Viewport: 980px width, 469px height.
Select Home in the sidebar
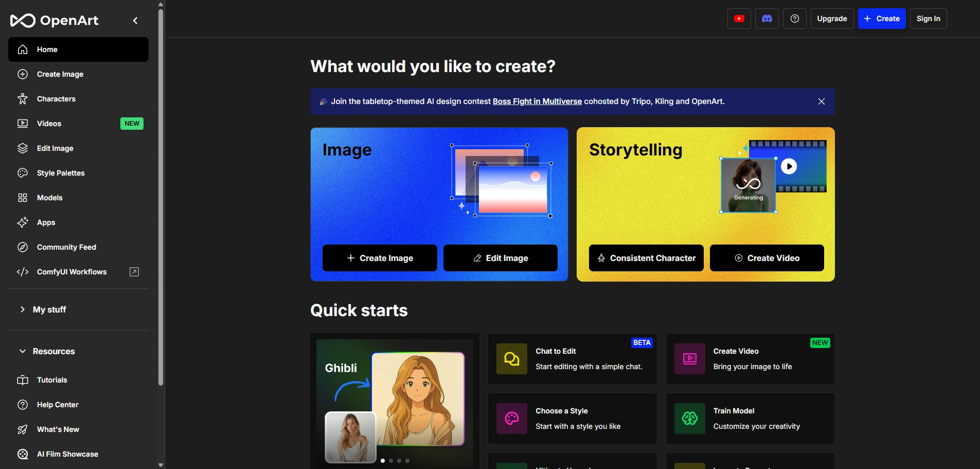[78, 49]
